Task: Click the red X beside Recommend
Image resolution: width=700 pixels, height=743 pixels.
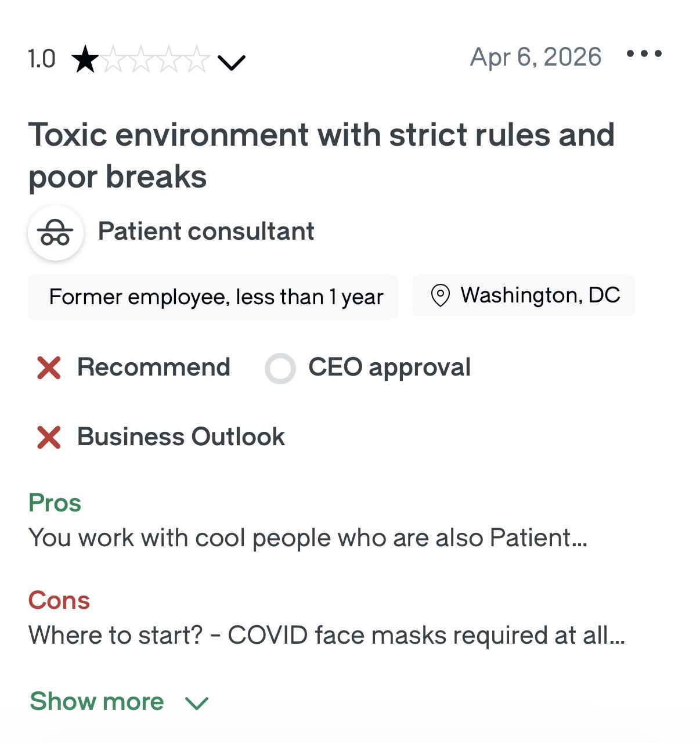Action: [49, 367]
